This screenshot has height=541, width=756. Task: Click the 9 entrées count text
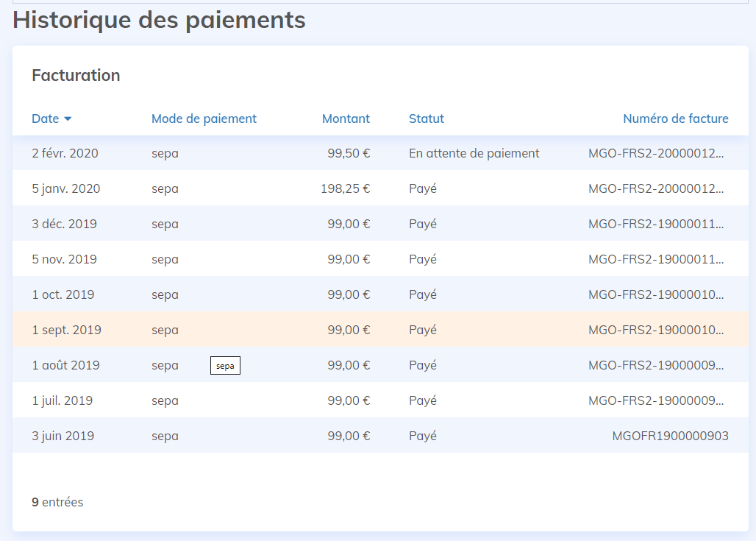(x=57, y=503)
